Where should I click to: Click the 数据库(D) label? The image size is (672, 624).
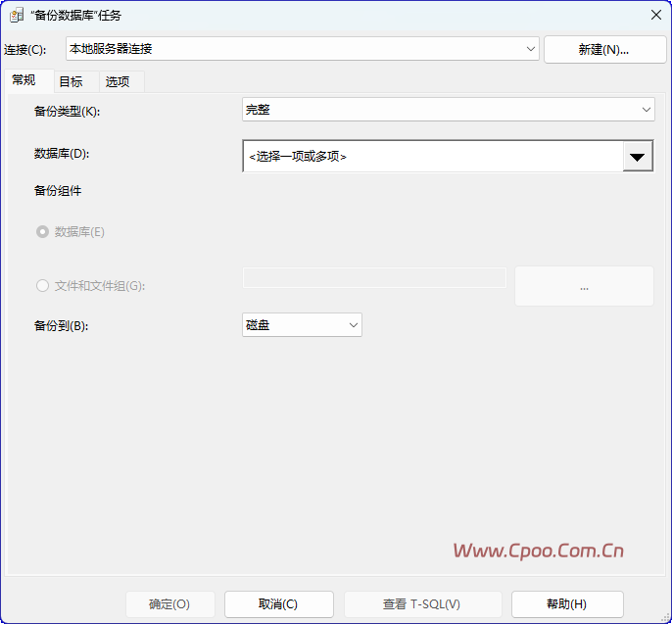62,154
